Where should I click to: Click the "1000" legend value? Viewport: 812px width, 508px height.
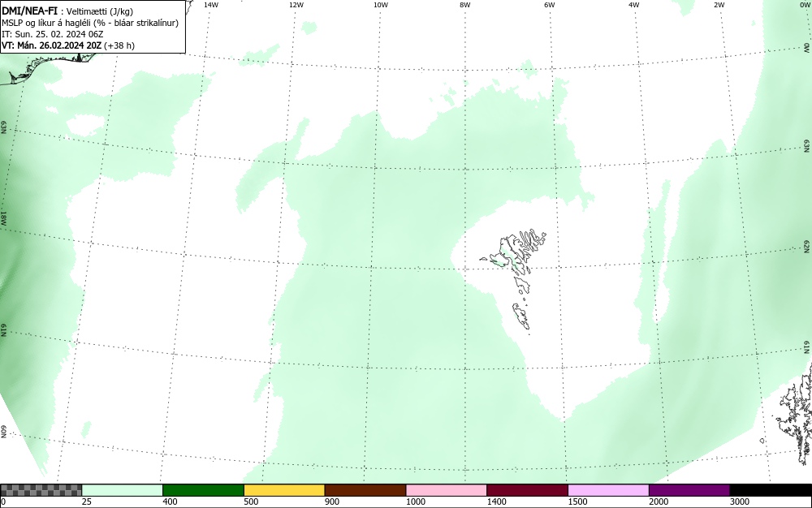coord(415,502)
